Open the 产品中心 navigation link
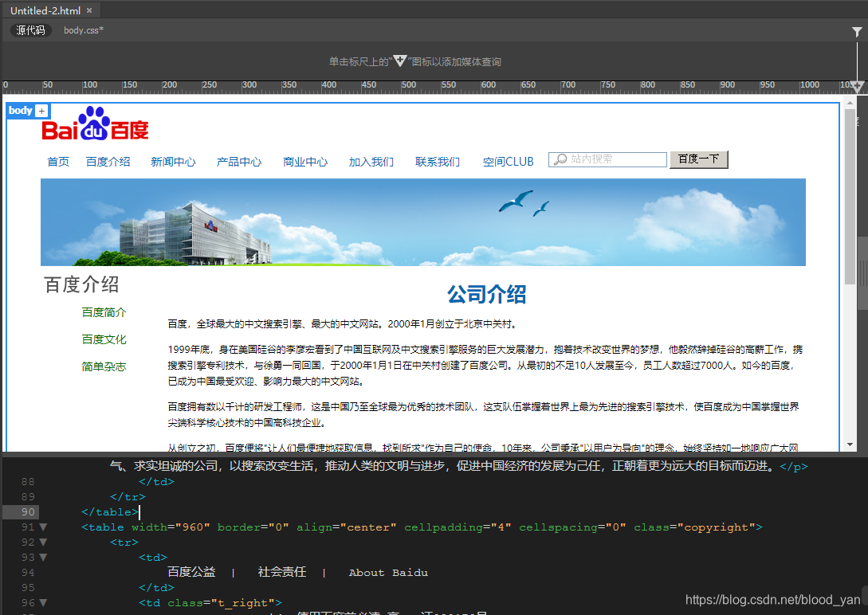The width and height of the screenshot is (868, 615). (x=239, y=162)
